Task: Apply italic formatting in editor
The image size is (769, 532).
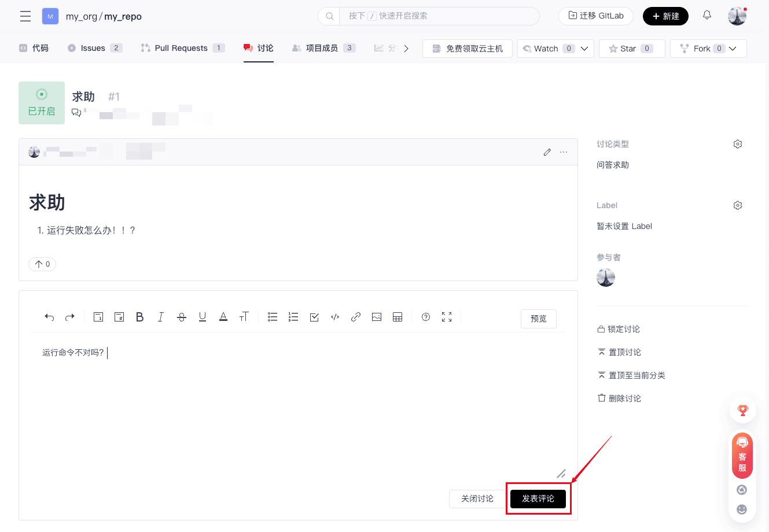Action: coord(161,317)
